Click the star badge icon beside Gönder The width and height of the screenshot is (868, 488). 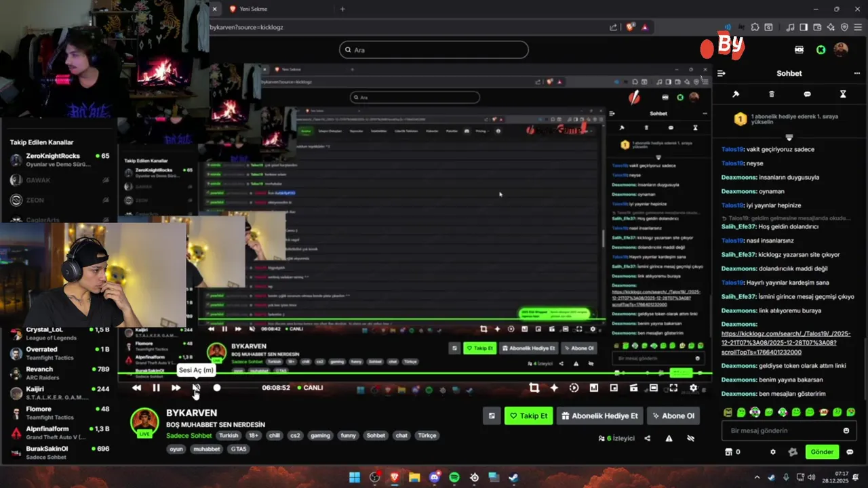(793, 452)
